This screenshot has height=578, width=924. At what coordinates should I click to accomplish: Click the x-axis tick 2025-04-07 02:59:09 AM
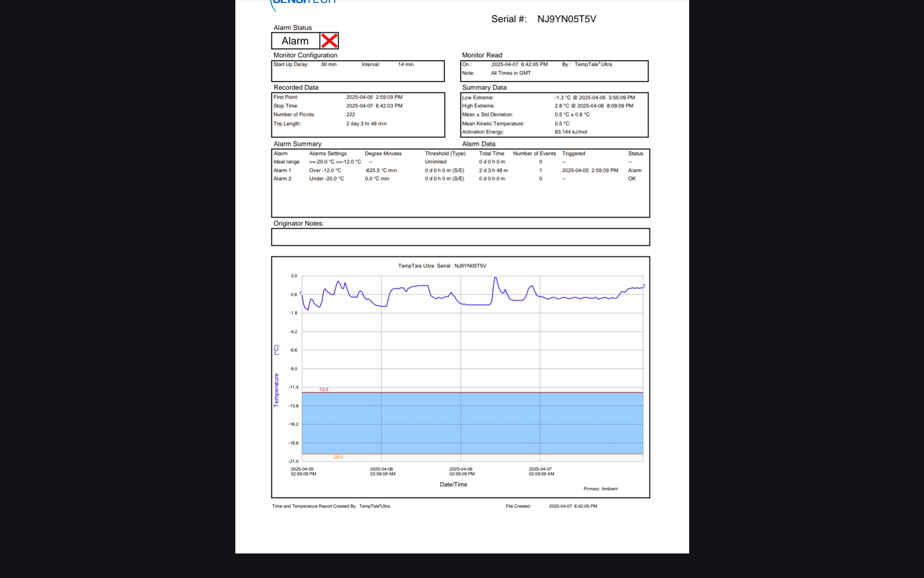click(541, 472)
